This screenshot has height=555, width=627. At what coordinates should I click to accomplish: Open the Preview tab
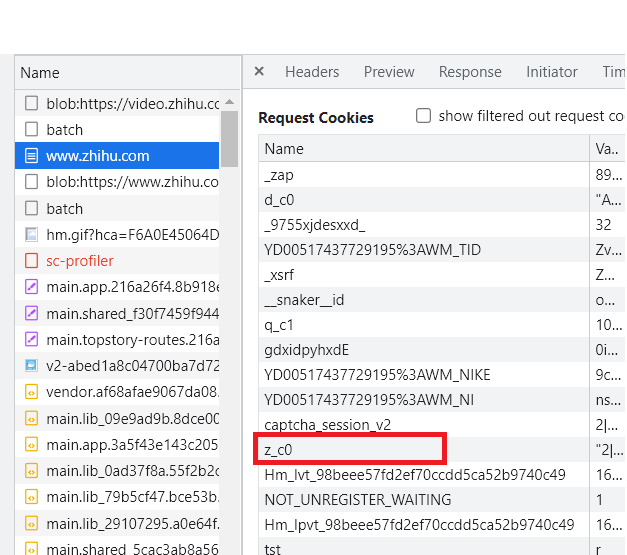389,72
